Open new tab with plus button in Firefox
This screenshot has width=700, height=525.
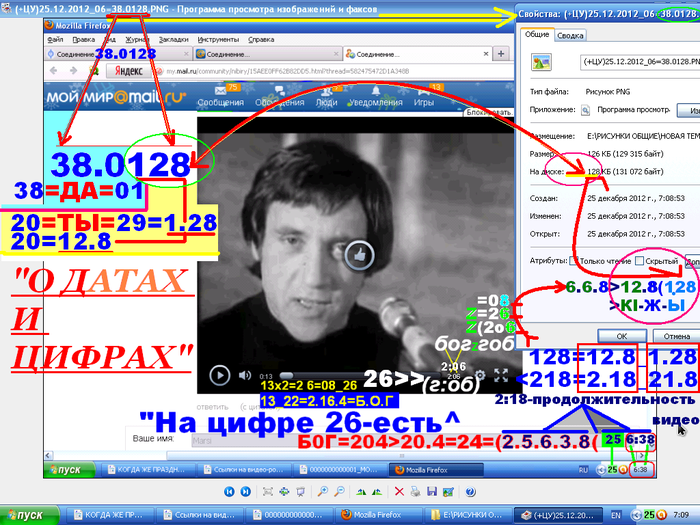(x=501, y=54)
